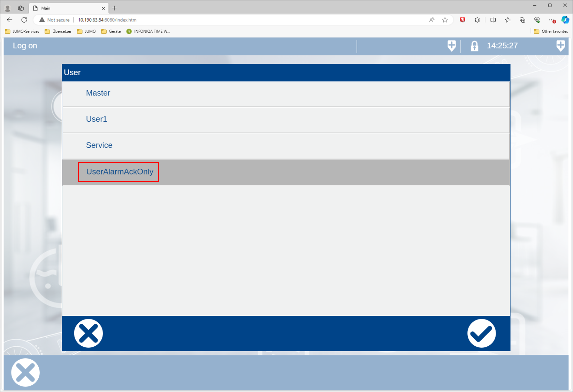This screenshot has height=392, width=573.
Task: Cancel the User dialog with X button
Action: (x=89, y=333)
